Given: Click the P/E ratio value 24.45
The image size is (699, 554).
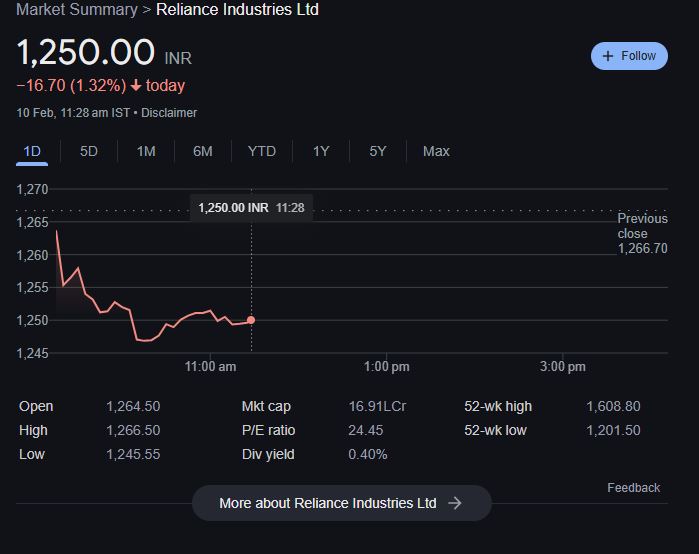Looking at the screenshot, I should (x=366, y=431).
